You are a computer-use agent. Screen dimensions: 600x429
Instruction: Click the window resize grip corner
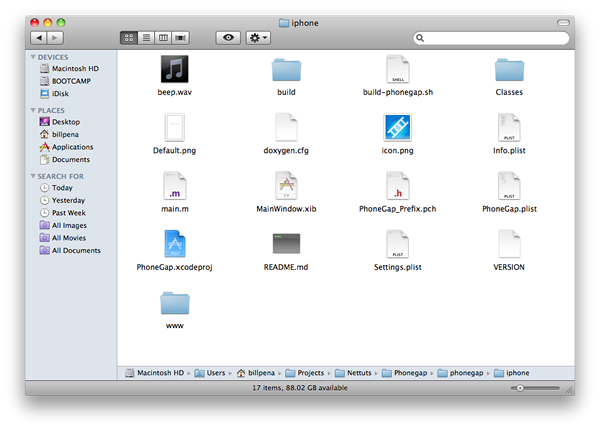pyautogui.click(x=570, y=390)
